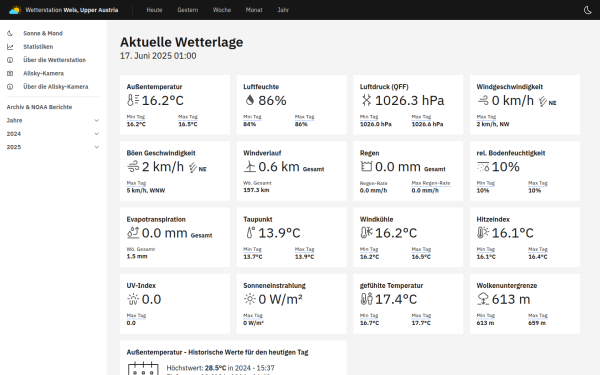This screenshot has height=375, width=600.
Task: Toggle dark mode moon icon
Action: tap(588, 10)
